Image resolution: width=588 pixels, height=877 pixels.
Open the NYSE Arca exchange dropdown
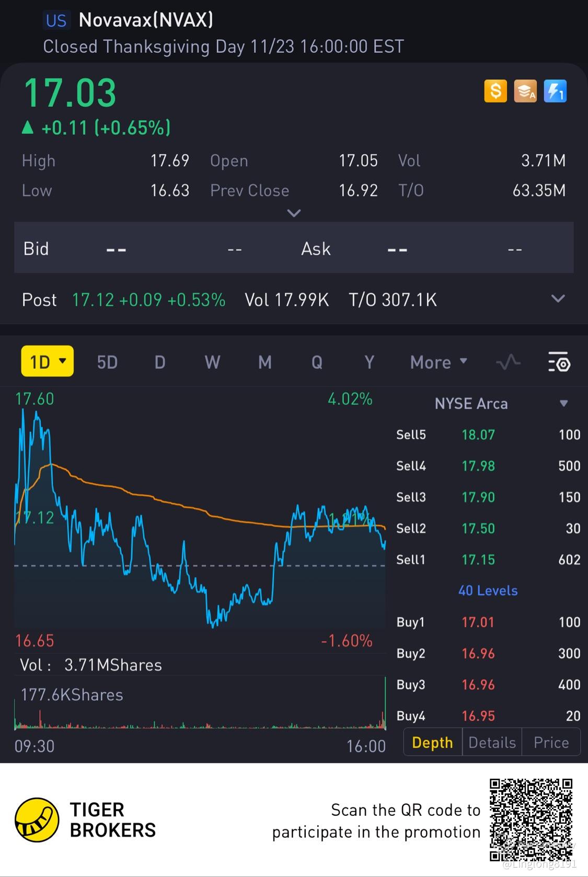click(563, 403)
